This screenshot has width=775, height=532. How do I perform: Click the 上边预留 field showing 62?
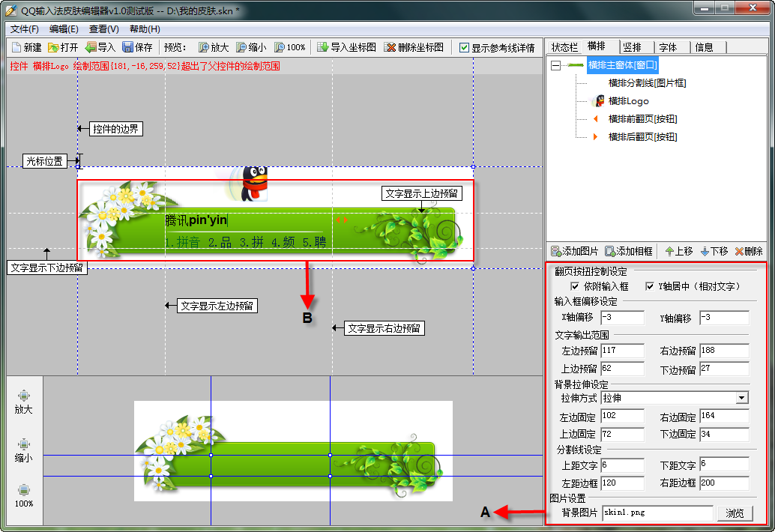622,369
